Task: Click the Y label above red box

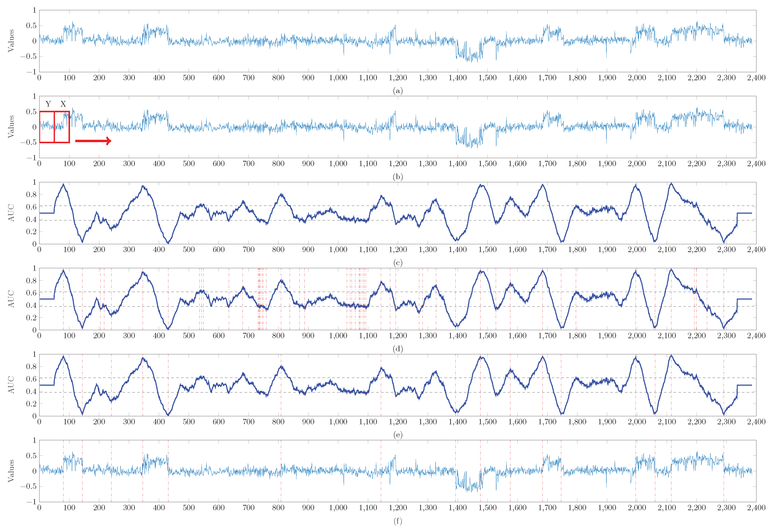Action: tap(48, 104)
